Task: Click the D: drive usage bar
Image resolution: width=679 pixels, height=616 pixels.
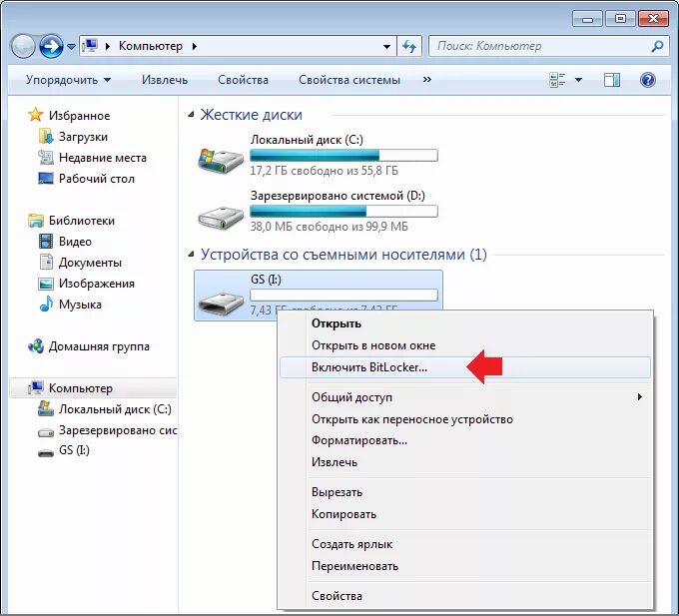Action: coord(343,212)
